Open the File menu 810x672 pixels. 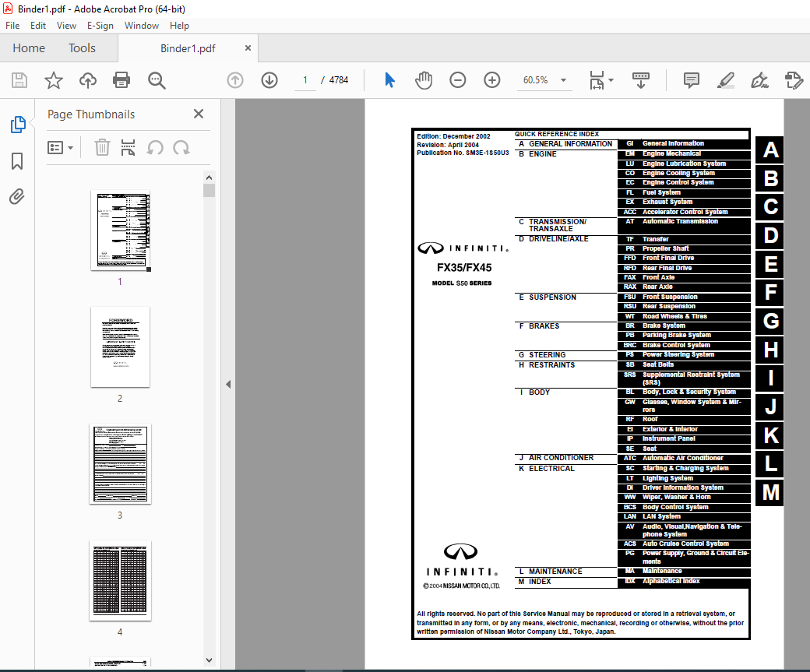pos(12,26)
